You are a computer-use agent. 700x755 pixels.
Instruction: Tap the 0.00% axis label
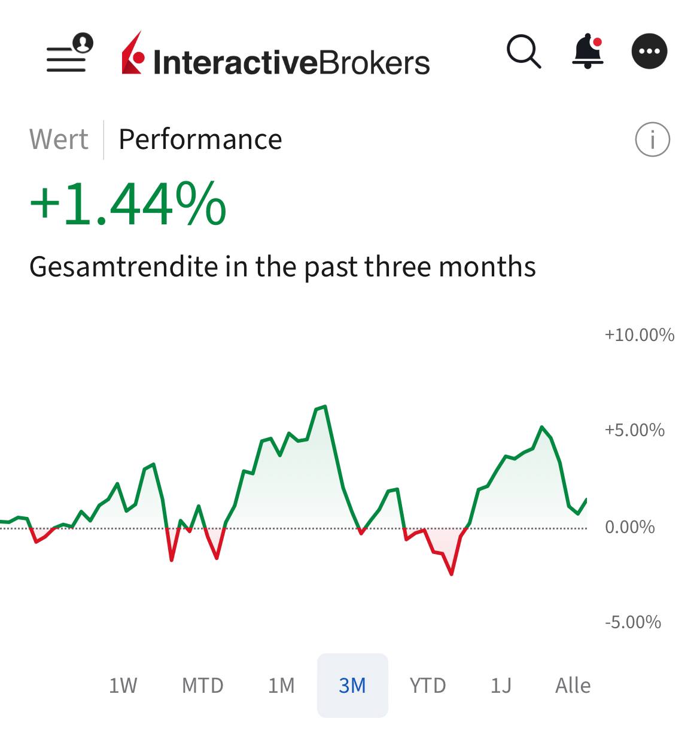tap(629, 527)
